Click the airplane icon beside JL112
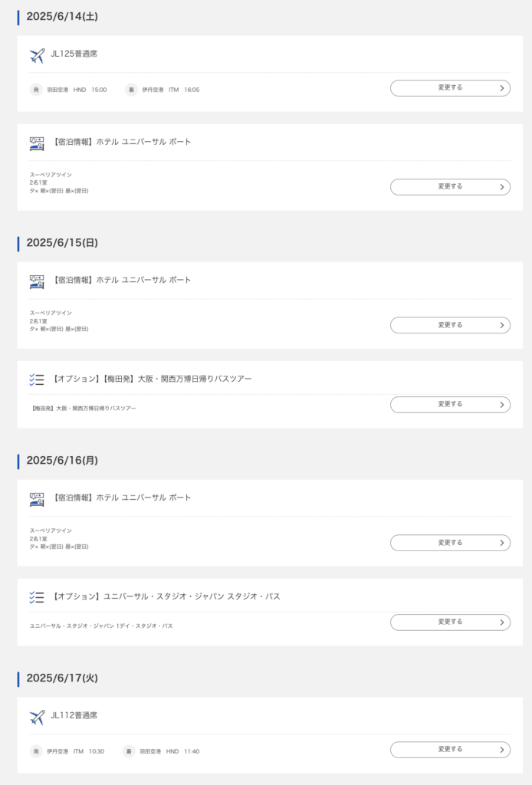Viewport: 532px width, 785px height. click(37, 717)
